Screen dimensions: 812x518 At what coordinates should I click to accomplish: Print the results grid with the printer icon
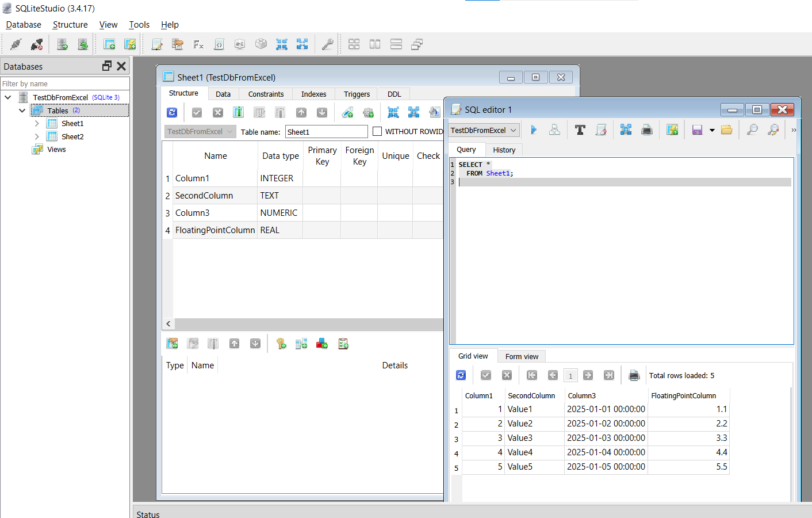[x=634, y=375]
